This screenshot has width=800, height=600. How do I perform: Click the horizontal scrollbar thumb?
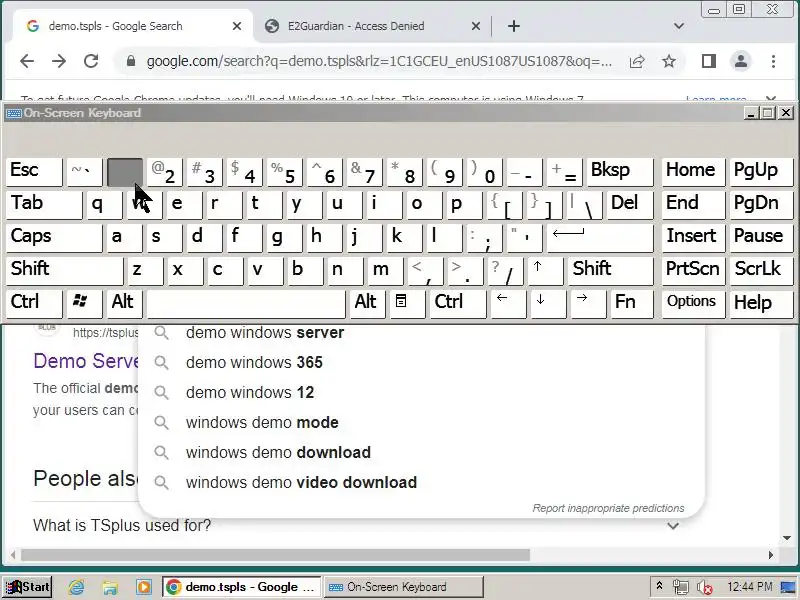(x=276, y=555)
